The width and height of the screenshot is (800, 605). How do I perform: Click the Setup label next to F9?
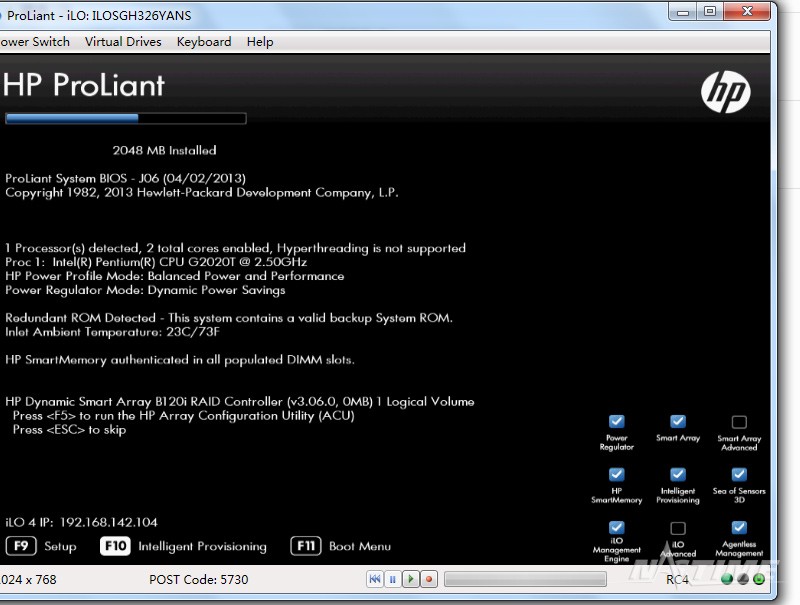point(60,546)
